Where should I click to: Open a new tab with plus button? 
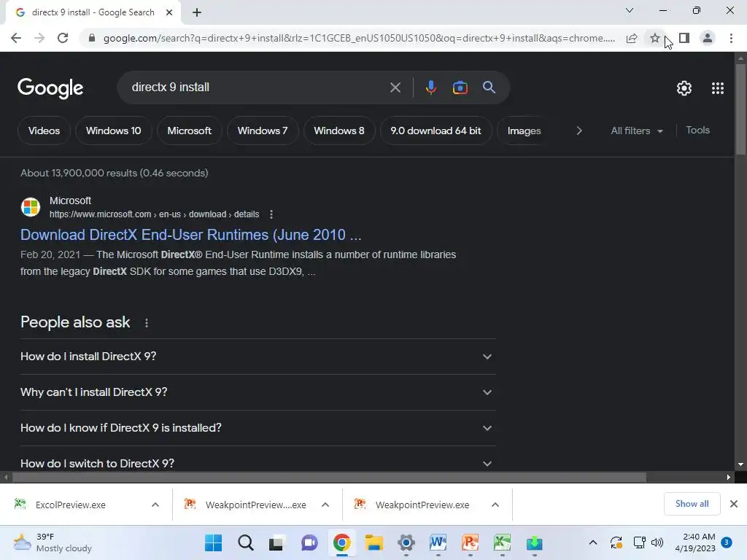(197, 12)
